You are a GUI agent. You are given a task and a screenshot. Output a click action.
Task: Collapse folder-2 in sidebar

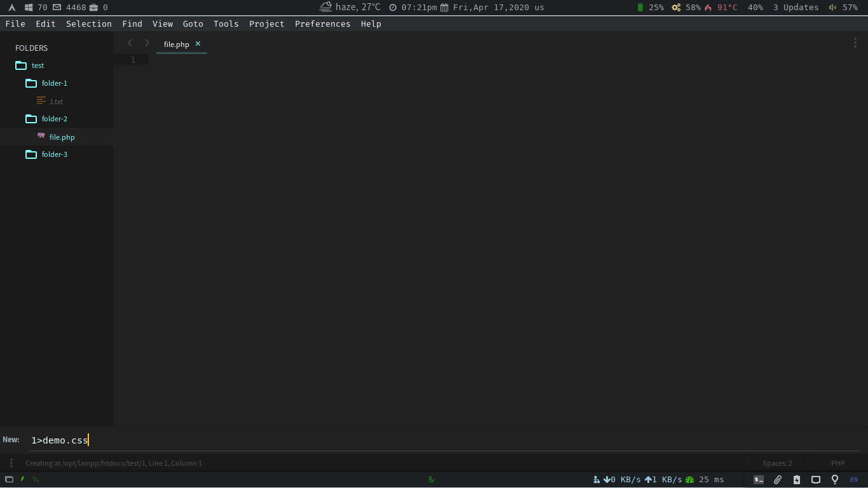31,119
